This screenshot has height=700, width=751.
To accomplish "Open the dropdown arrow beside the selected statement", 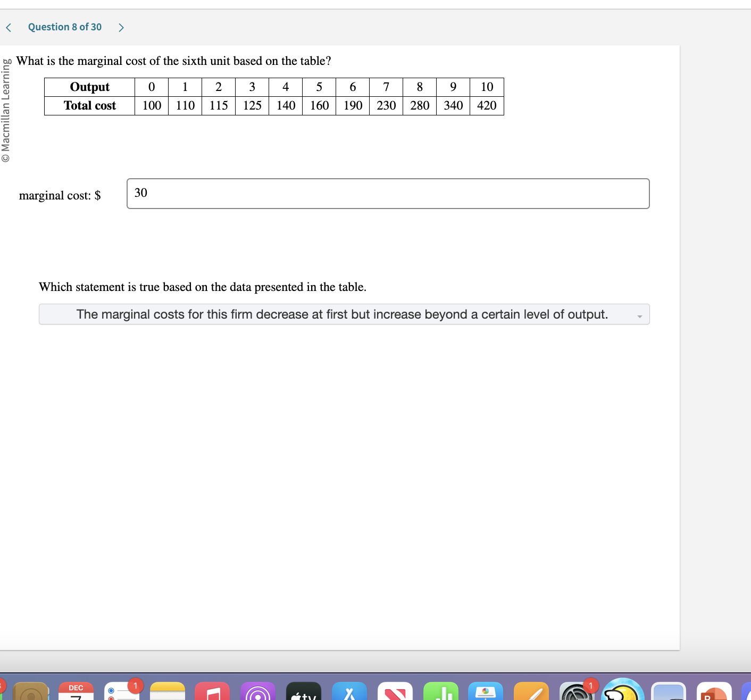I will pyautogui.click(x=640, y=314).
